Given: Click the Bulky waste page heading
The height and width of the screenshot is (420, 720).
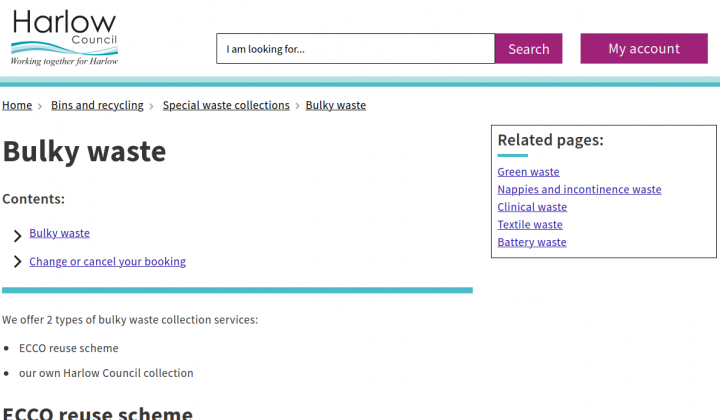Looking at the screenshot, I should [84, 151].
